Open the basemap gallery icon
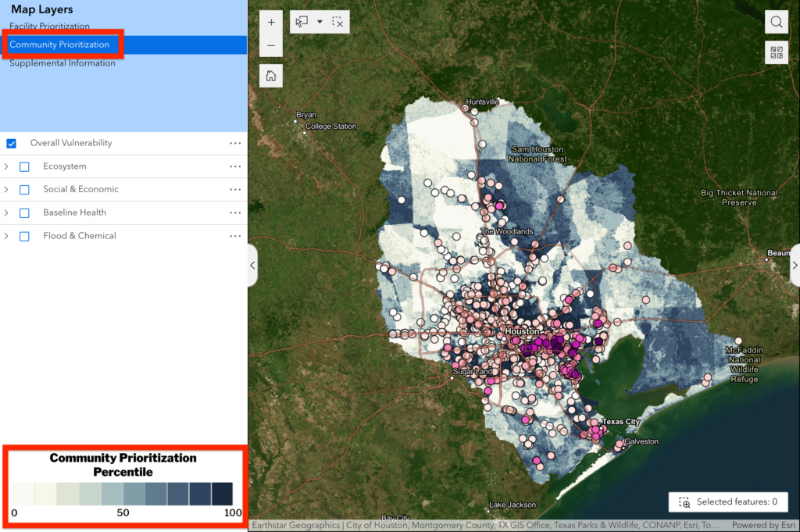800x532 pixels. [x=777, y=53]
